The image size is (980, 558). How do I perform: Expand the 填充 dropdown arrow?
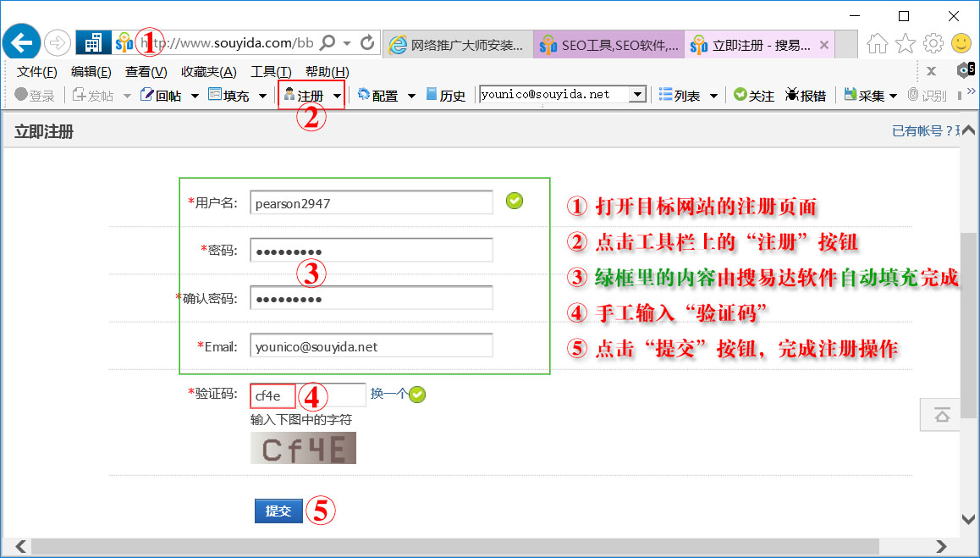tap(262, 96)
